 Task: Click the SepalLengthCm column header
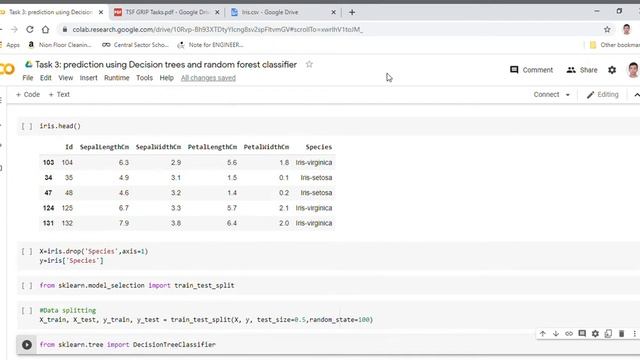click(x=104, y=147)
